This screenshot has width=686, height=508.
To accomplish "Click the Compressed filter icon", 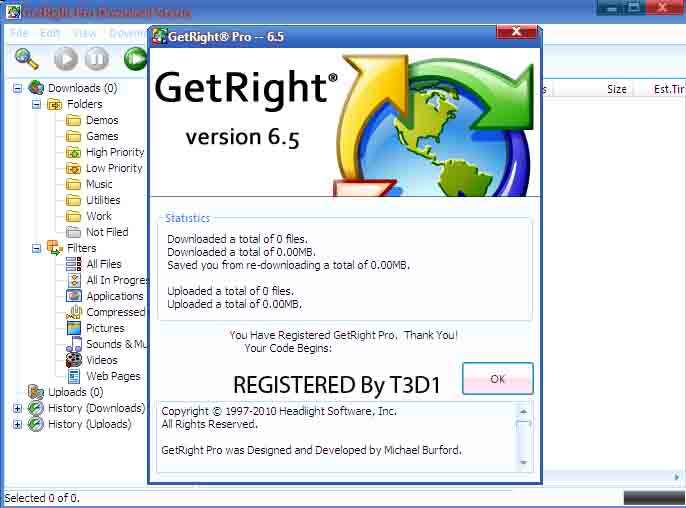I will tap(74, 312).
